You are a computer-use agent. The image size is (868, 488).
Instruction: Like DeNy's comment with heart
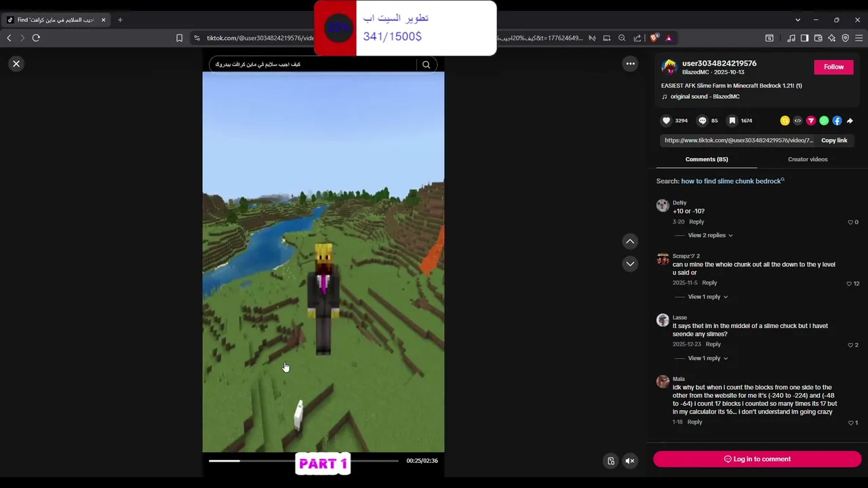850,222
